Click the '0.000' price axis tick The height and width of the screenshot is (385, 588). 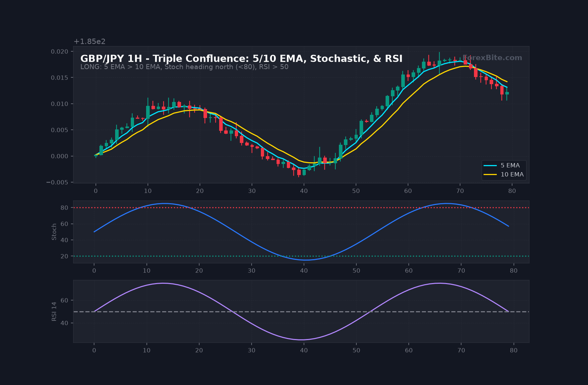pos(60,156)
